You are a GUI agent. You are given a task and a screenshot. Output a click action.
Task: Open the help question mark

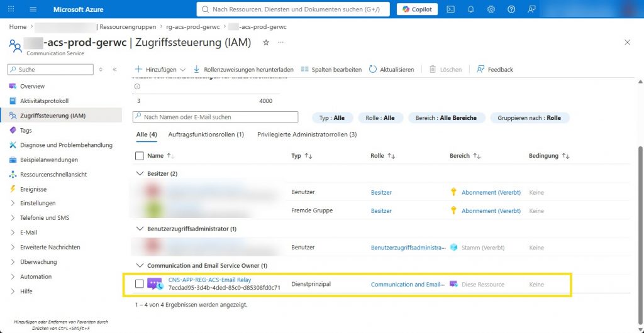coord(511,9)
